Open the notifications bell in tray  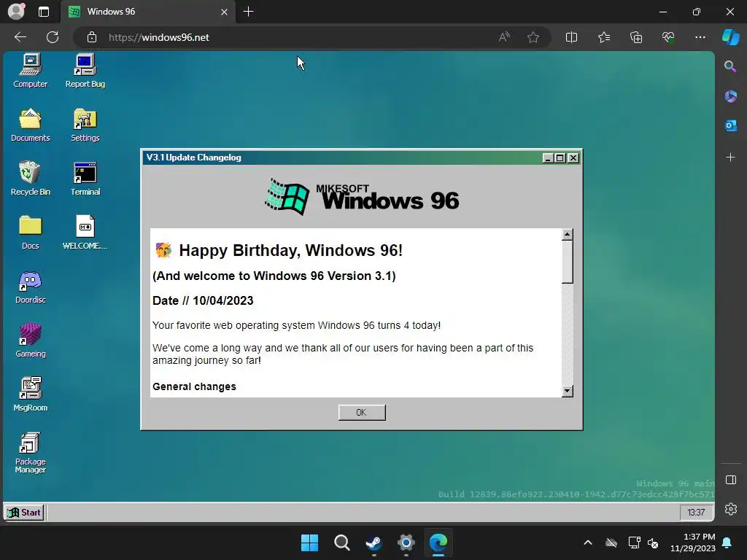coord(727,542)
